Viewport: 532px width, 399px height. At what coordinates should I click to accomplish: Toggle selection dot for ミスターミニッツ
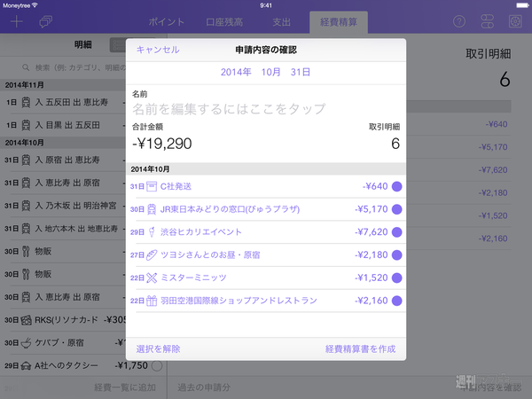(396, 278)
